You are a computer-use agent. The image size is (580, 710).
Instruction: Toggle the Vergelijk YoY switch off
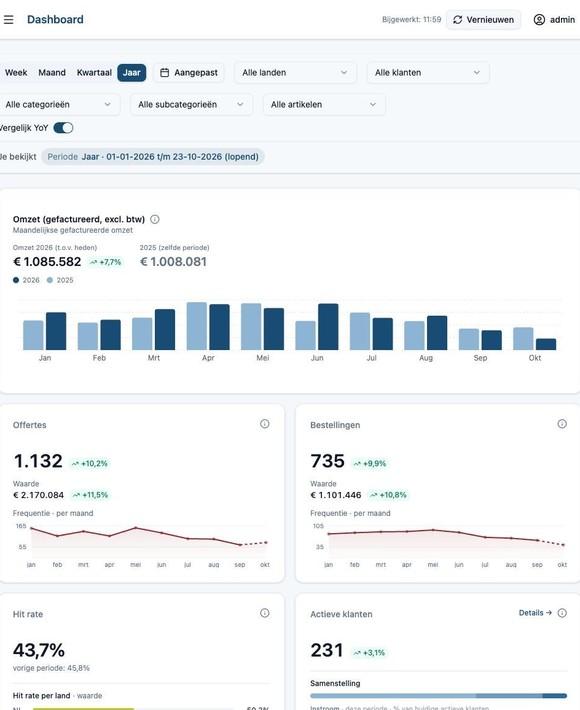63,128
